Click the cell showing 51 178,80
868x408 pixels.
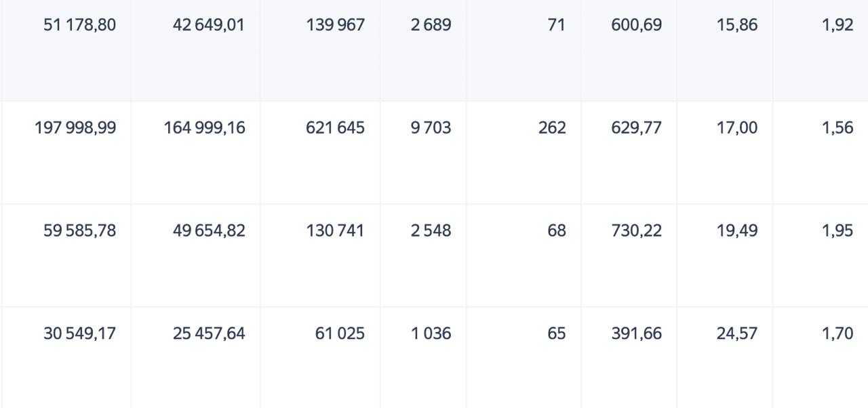79,25
